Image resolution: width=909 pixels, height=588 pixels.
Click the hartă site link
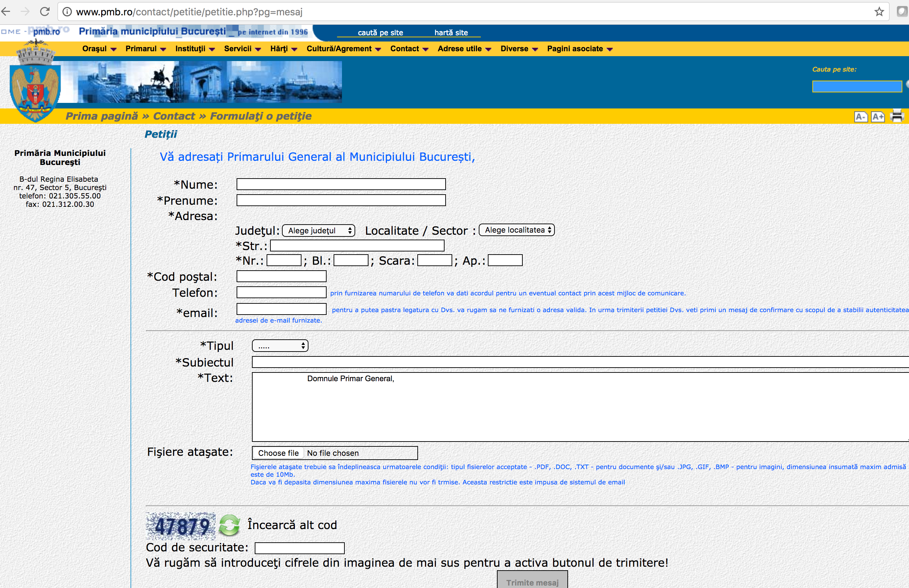click(x=451, y=32)
